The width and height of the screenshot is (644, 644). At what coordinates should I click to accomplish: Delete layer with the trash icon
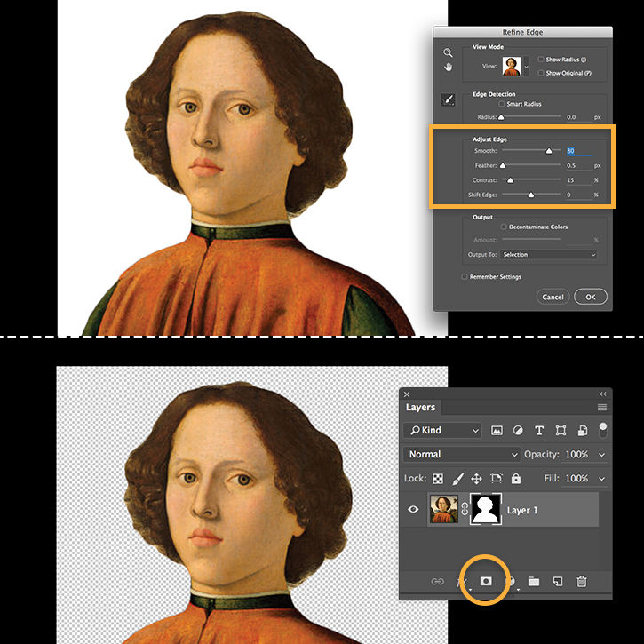click(582, 582)
